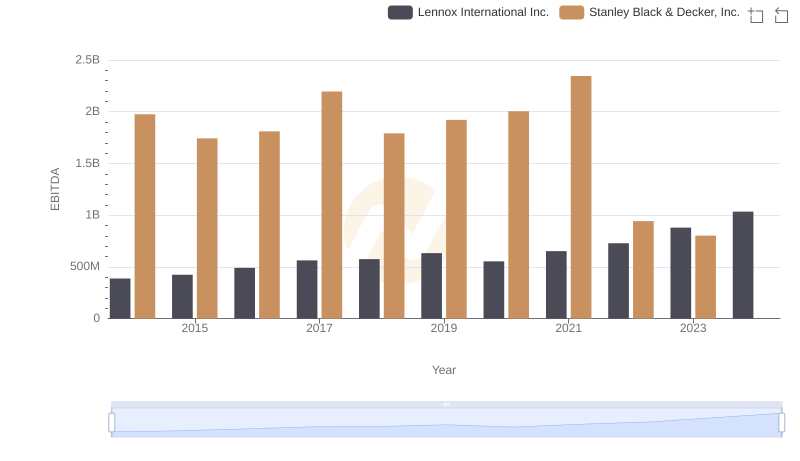Click the 2017 x-axis label
800x461 pixels.
pos(319,328)
